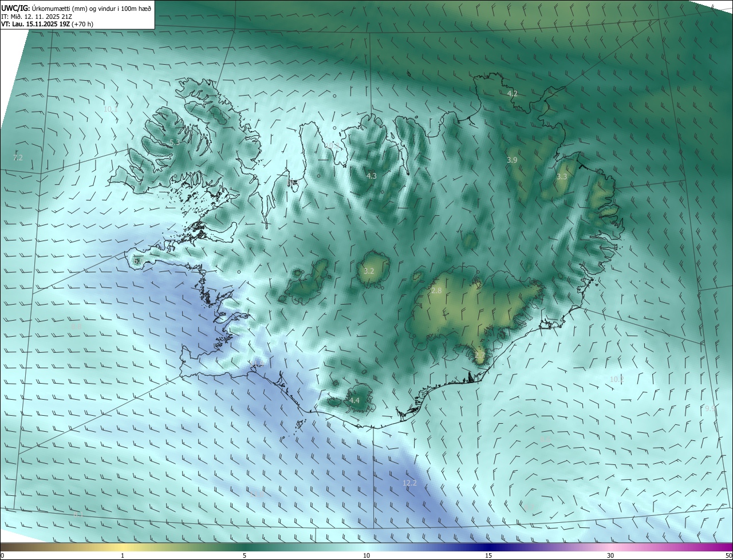Click the "5" tick on the color scale
733x560 pixels.
245,555
